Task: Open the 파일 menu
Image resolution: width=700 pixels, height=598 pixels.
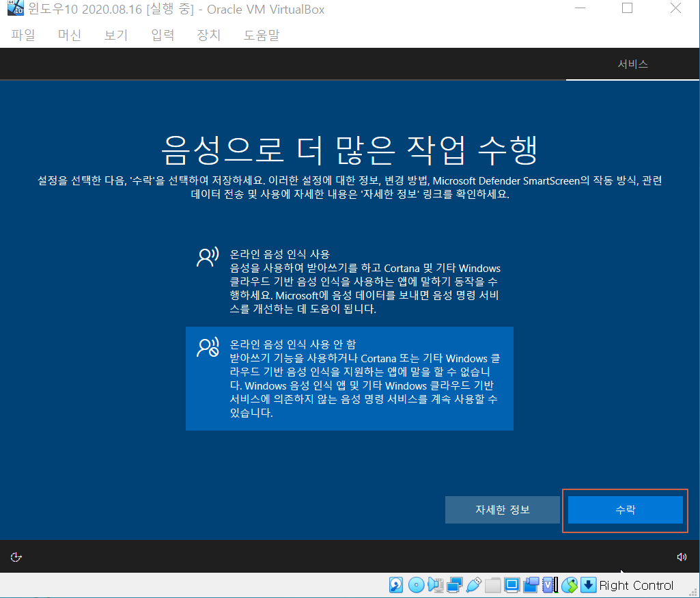Action: coord(23,35)
